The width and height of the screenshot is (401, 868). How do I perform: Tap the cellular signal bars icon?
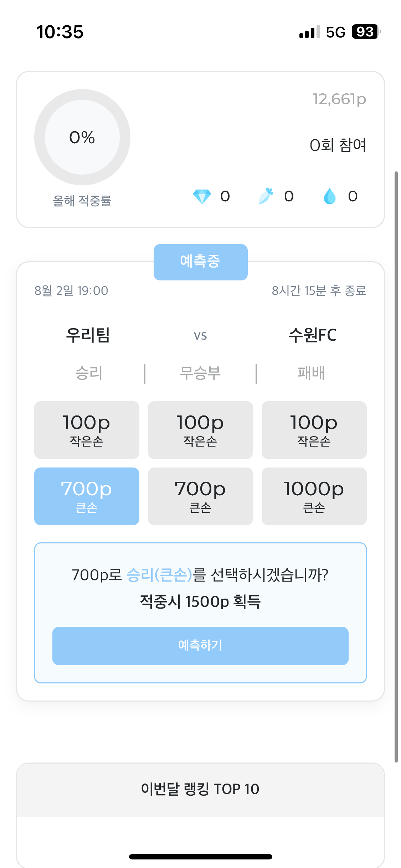309,32
